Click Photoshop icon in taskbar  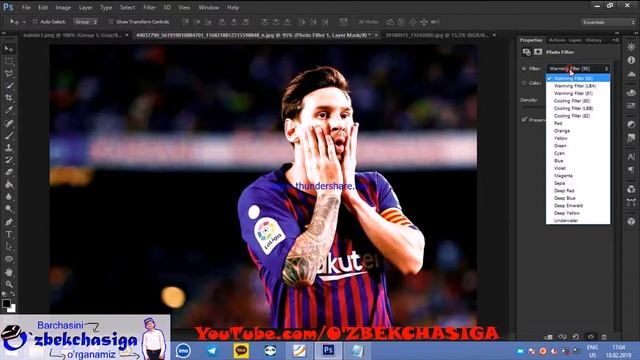(x=328, y=351)
